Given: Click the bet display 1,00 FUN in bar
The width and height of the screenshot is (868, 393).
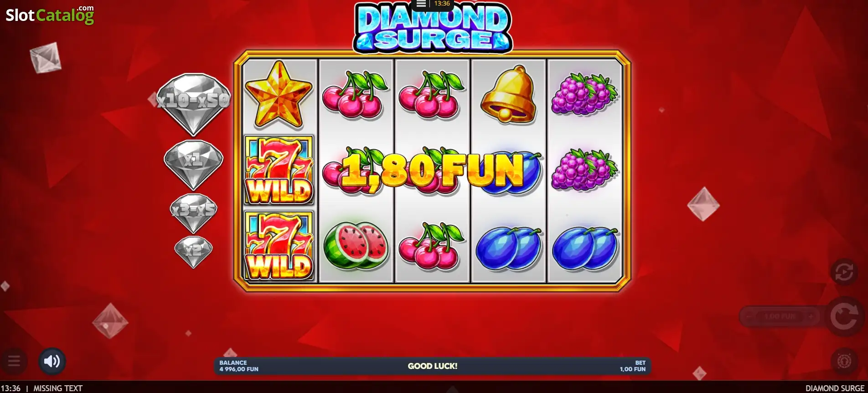Looking at the screenshot, I should click(633, 366).
